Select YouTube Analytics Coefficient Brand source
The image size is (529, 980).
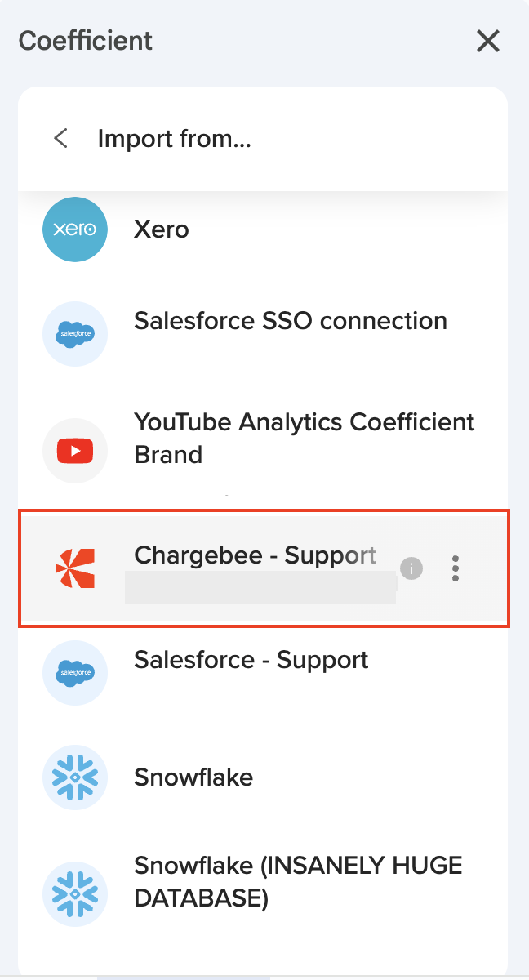point(304,438)
